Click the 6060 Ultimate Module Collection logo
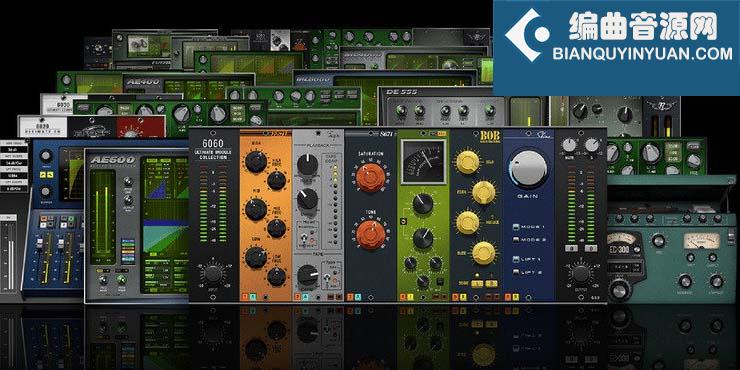The width and height of the screenshot is (740, 370). (213, 150)
